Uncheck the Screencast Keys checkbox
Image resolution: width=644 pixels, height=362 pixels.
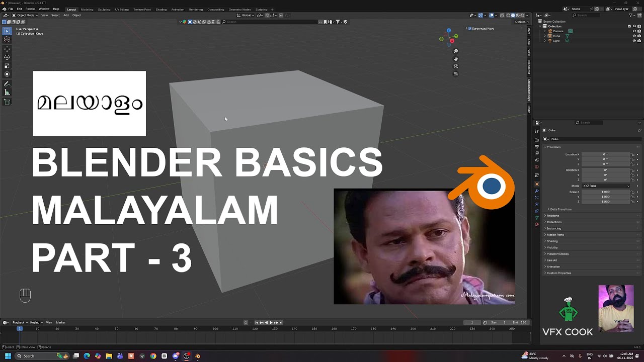tap(470, 29)
